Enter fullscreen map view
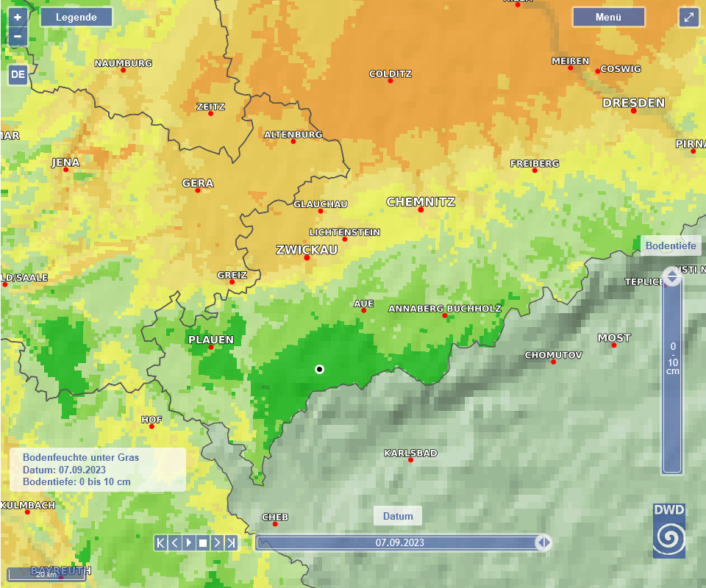 [689, 18]
